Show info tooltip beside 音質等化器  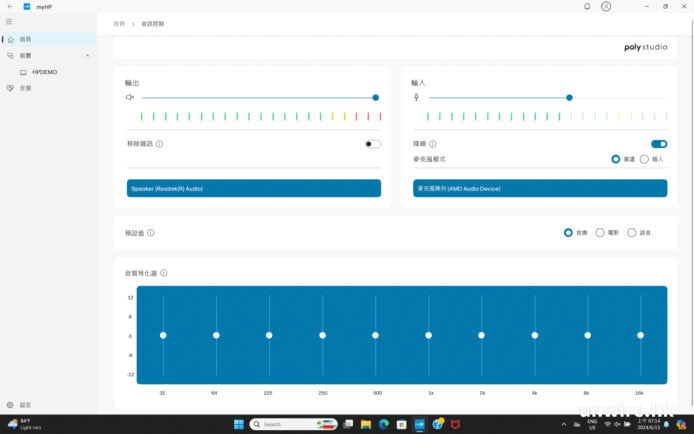(164, 272)
